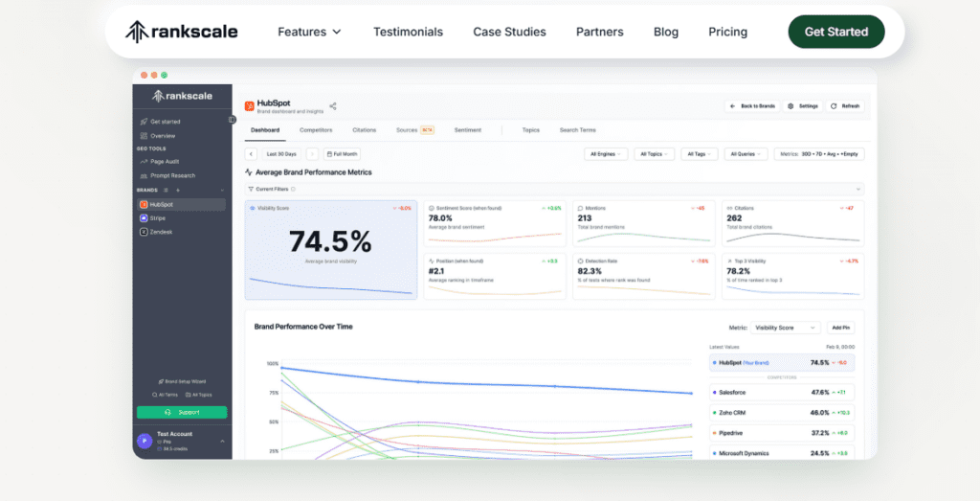Click the Top 3 Visibility 78.2% card
The image size is (980, 501).
click(x=793, y=277)
